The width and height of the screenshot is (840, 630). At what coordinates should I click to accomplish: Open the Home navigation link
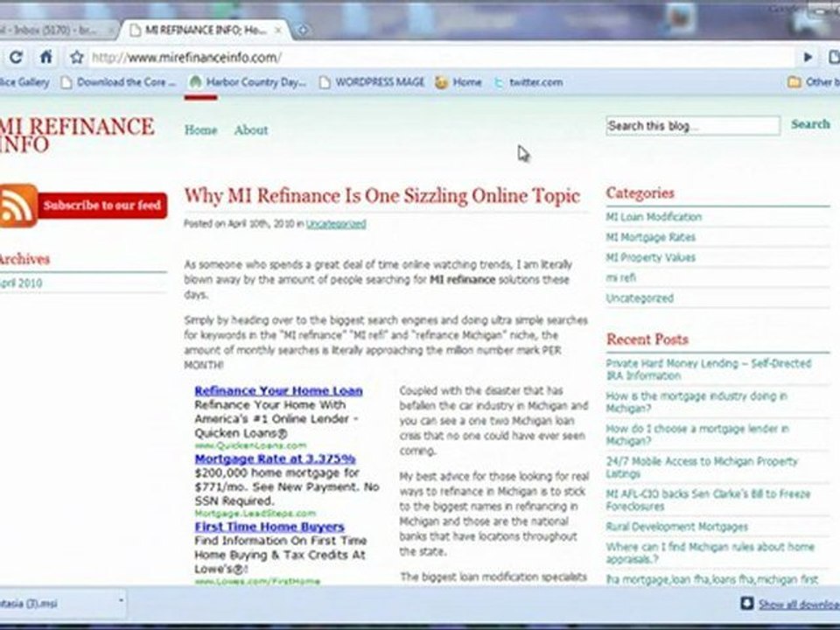201,130
